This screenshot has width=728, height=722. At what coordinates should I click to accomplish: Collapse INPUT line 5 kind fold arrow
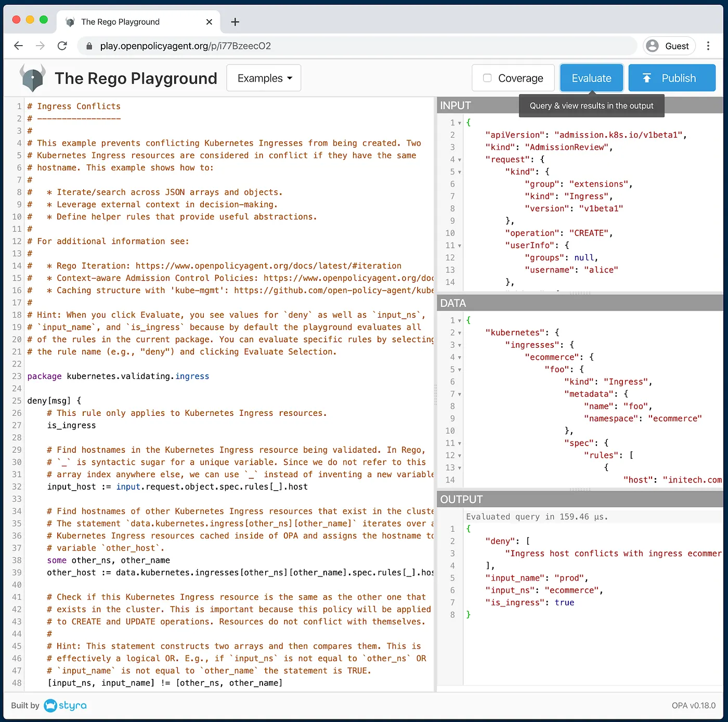tap(460, 172)
